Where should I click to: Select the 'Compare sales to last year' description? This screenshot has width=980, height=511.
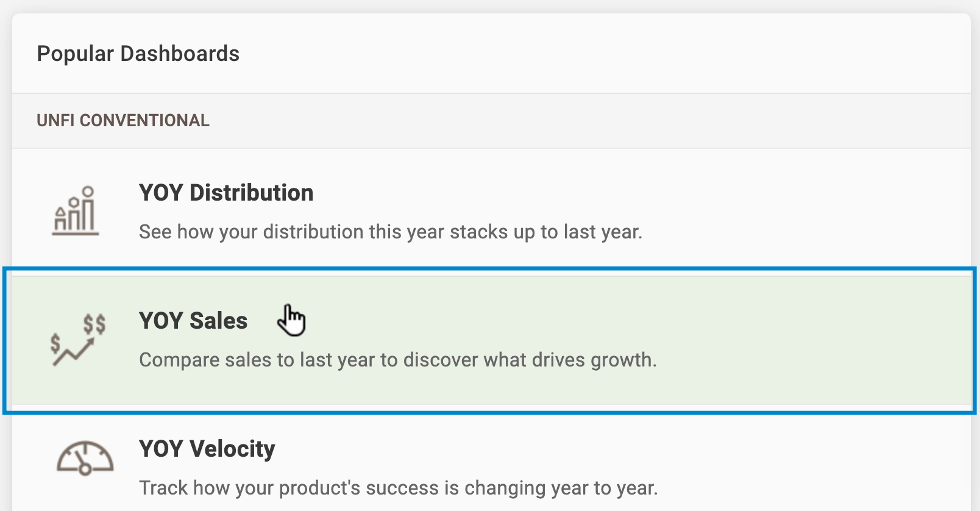pos(398,360)
